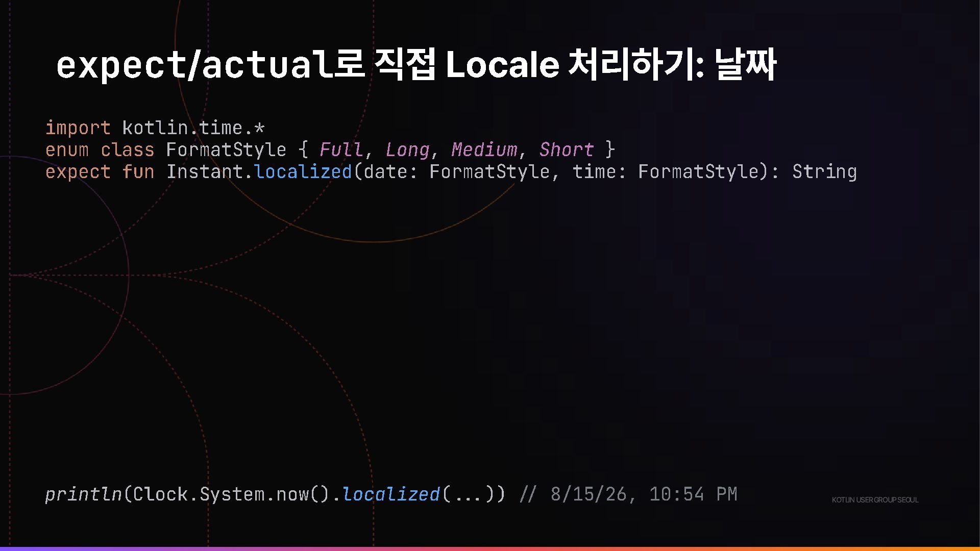Click "Clock.System.now()" in the println line
980x551 pixels.
pos(232,494)
